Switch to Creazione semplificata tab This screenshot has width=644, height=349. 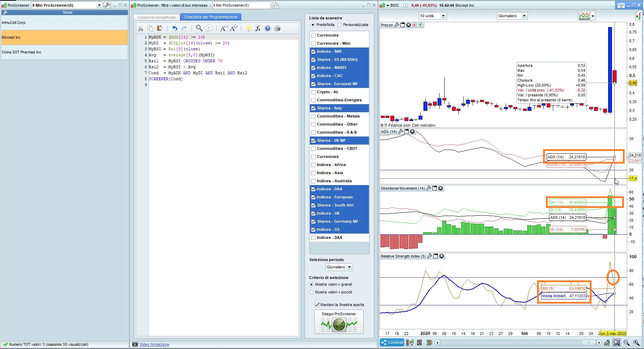coord(156,17)
